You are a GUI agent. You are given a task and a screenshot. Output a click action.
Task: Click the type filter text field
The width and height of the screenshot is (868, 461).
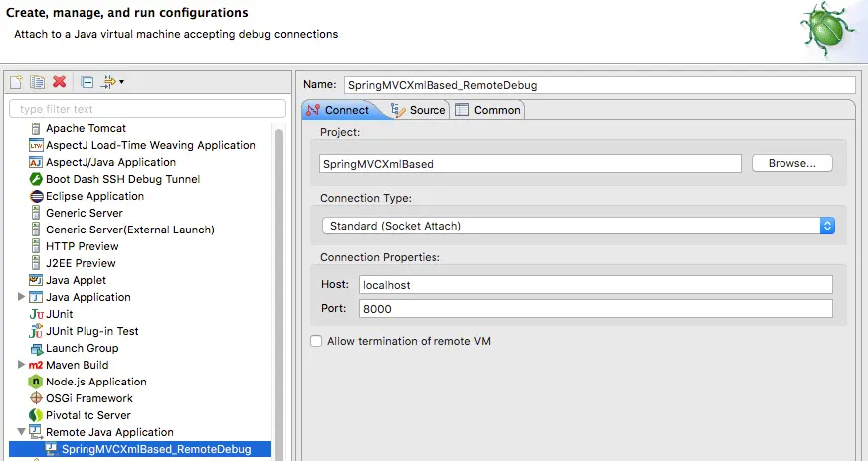click(148, 109)
